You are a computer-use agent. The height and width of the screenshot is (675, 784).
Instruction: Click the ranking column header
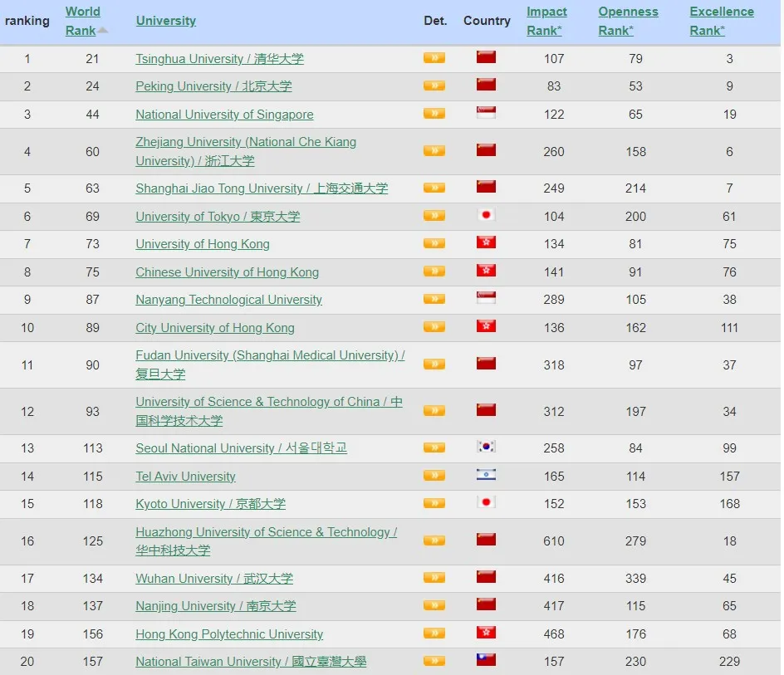[x=27, y=21]
